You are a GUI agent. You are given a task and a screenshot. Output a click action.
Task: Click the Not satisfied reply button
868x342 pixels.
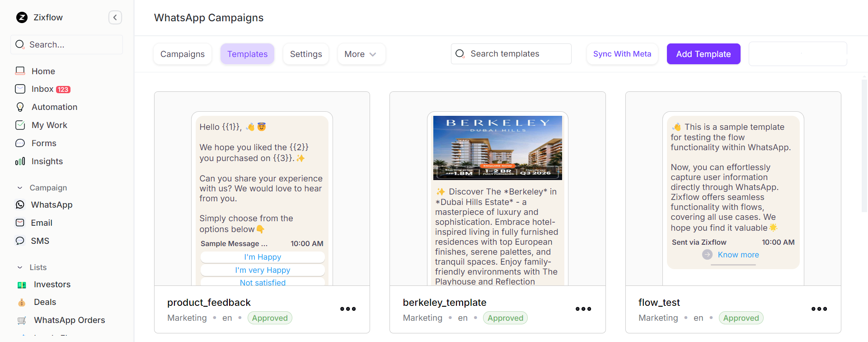[x=263, y=282]
